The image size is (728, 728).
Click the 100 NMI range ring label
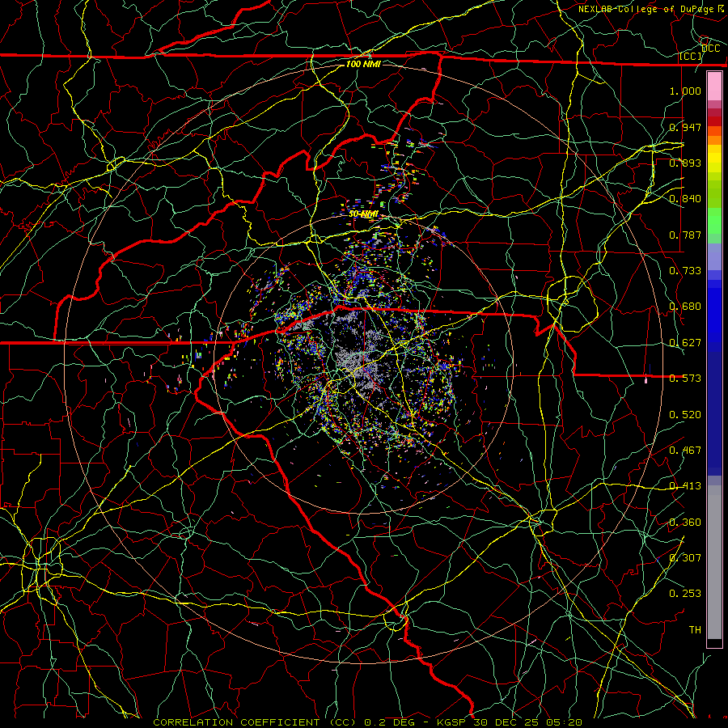click(363, 64)
